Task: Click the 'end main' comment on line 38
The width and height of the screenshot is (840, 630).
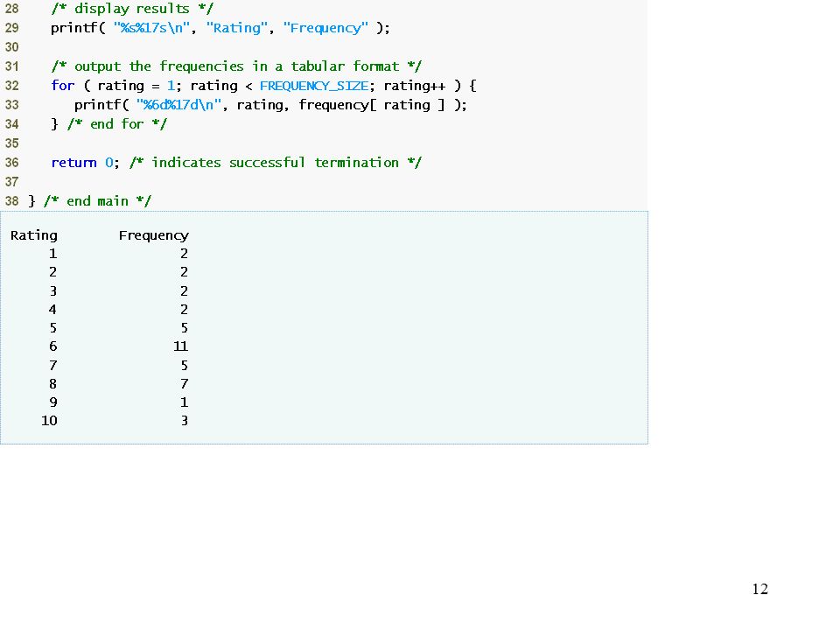Action: (97, 201)
